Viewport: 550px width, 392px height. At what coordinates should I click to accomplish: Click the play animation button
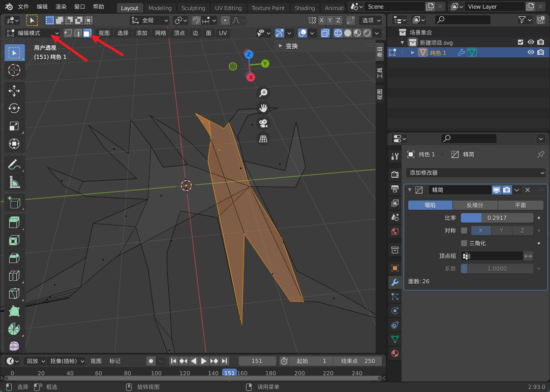click(204, 361)
